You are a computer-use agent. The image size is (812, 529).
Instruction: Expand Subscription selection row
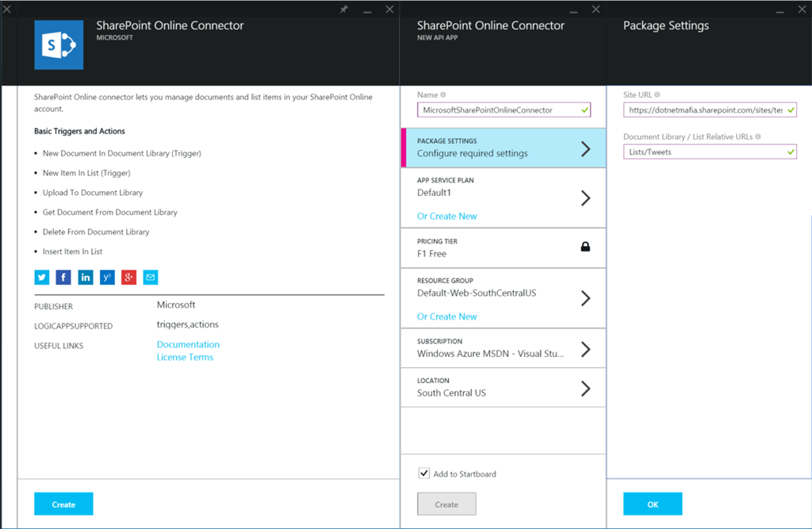click(504, 348)
